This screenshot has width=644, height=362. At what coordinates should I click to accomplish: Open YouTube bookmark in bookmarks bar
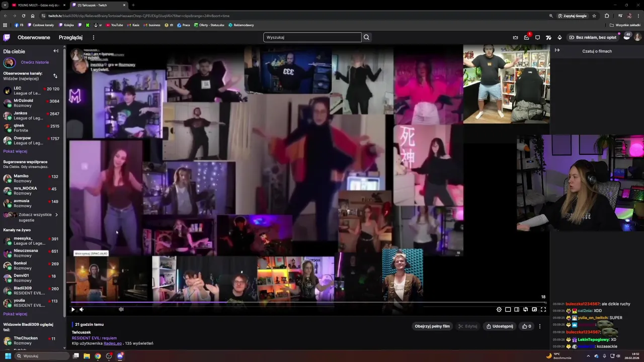[114, 25]
